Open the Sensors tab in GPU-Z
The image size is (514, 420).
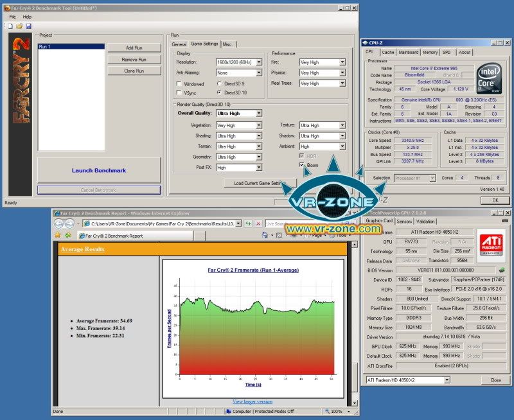pos(404,222)
